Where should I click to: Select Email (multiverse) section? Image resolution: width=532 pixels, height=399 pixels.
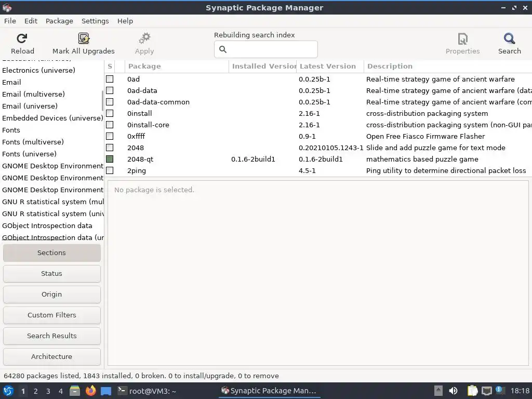tap(33, 94)
